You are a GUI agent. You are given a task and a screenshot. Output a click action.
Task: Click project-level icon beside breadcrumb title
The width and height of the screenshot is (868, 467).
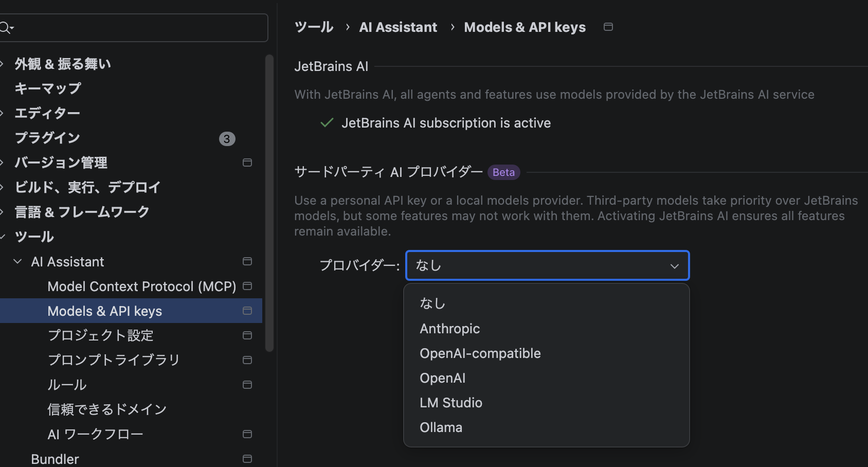(x=608, y=27)
